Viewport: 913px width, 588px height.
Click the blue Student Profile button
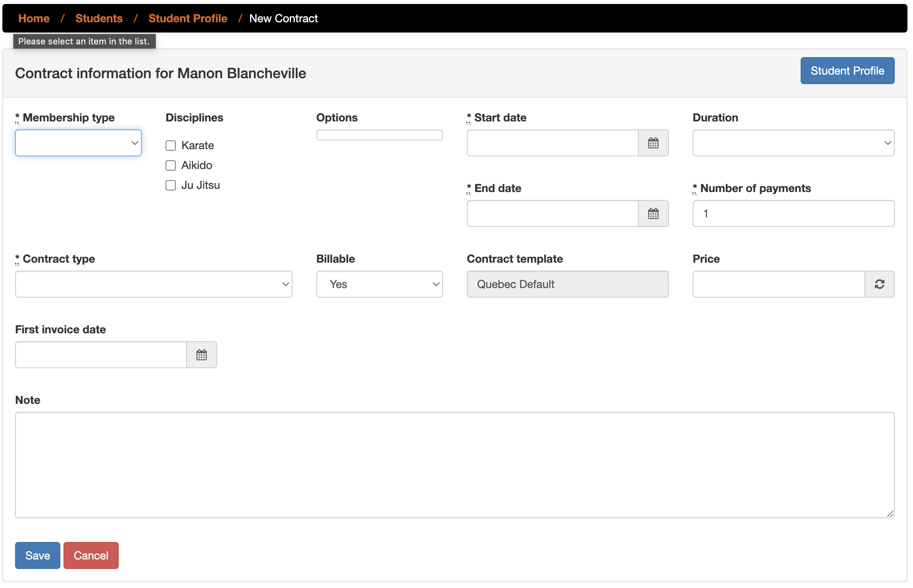coord(847,71)
